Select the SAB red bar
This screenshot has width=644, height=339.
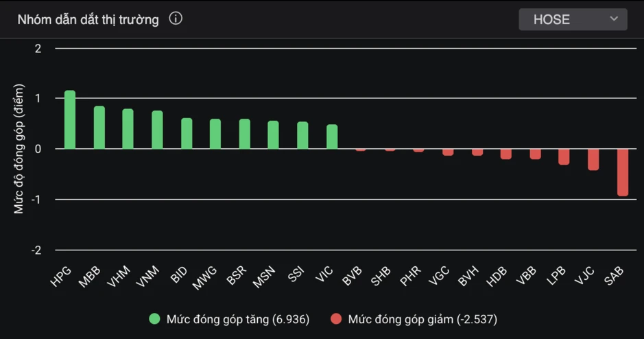[x=623, y=172]
